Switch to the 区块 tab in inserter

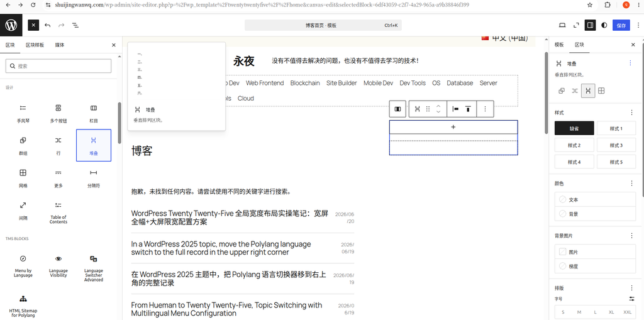(10, 45)
